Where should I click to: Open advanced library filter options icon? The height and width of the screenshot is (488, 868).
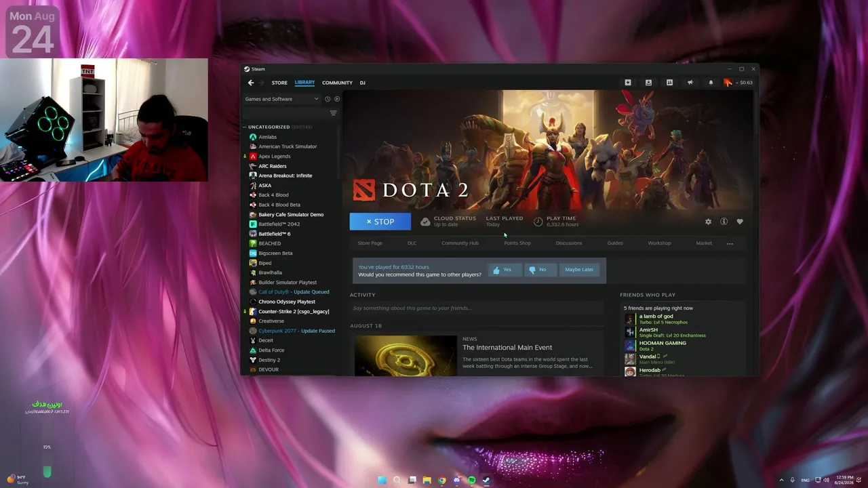333,113
